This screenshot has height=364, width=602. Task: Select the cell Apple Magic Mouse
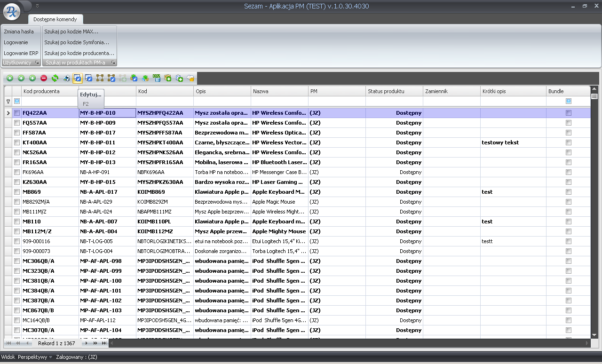click(x=279, y=202)
